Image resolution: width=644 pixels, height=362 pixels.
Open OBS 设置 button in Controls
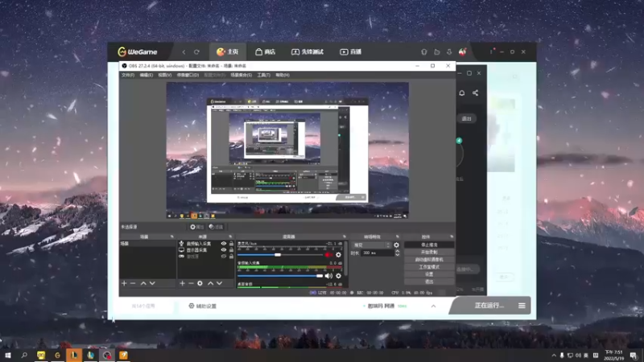click(x=429, y=274)
